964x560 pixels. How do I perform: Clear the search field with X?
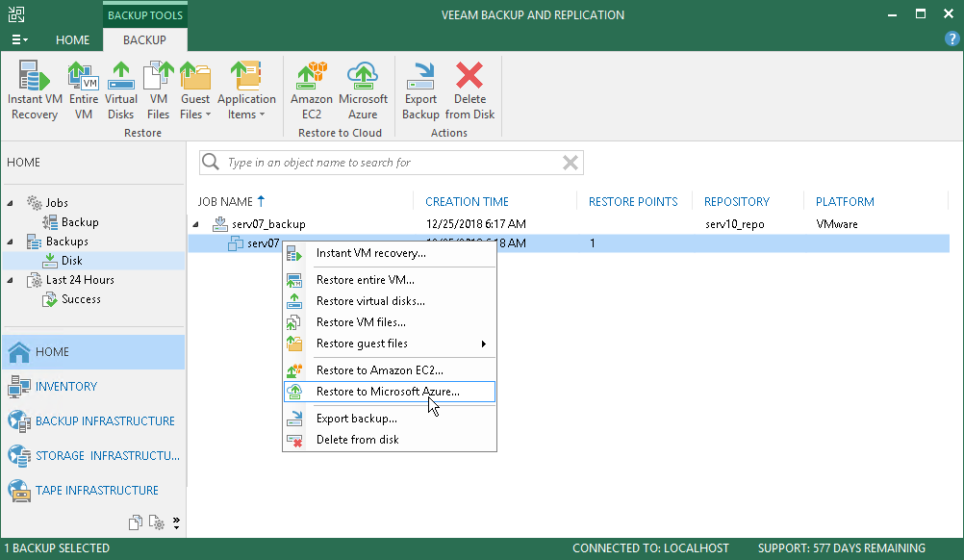[570, 163]
